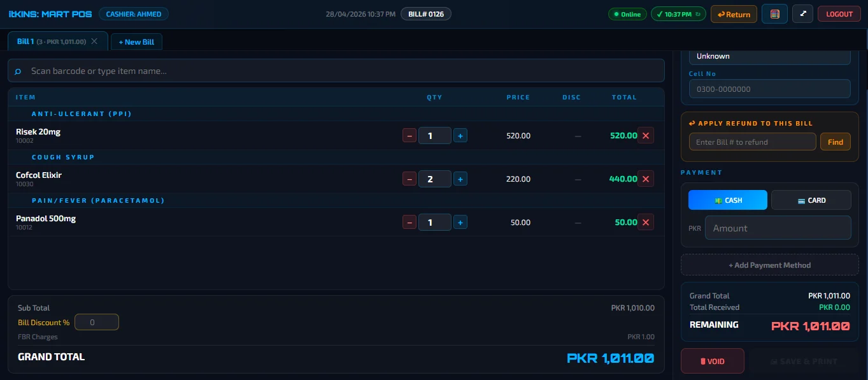Expand Add Payment Method
The width and height of the screenshot is (868, 380).
[769, 265]
